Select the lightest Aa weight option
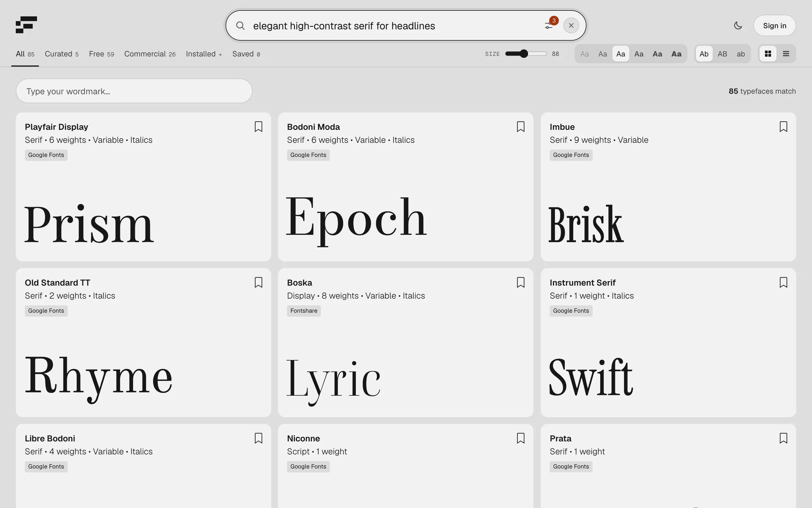 [585, 54]
